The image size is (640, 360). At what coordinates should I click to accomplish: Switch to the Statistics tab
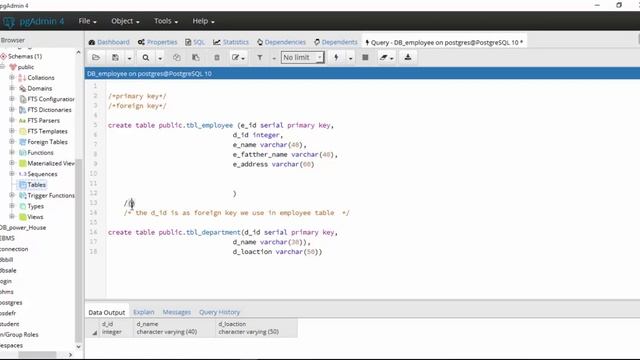231,42
